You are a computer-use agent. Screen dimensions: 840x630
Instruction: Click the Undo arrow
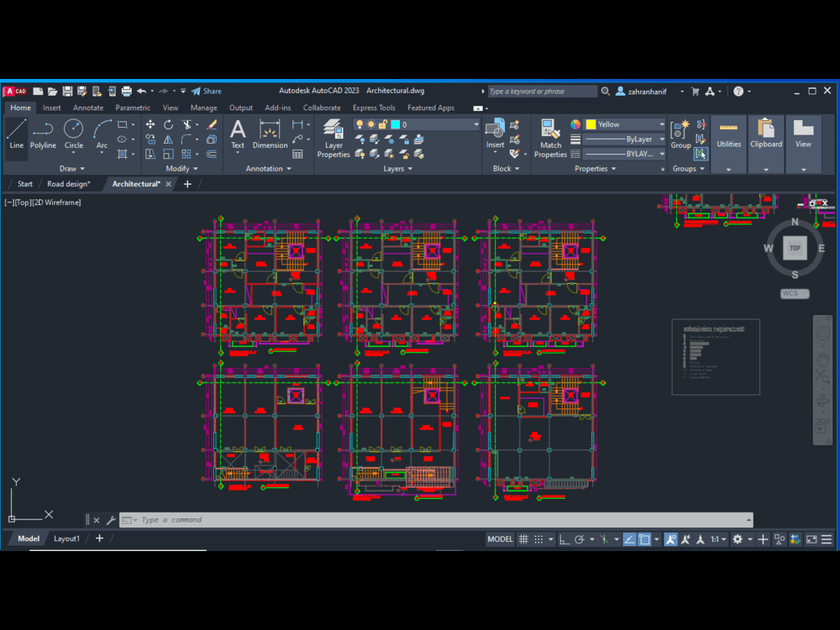coord(141,91)
